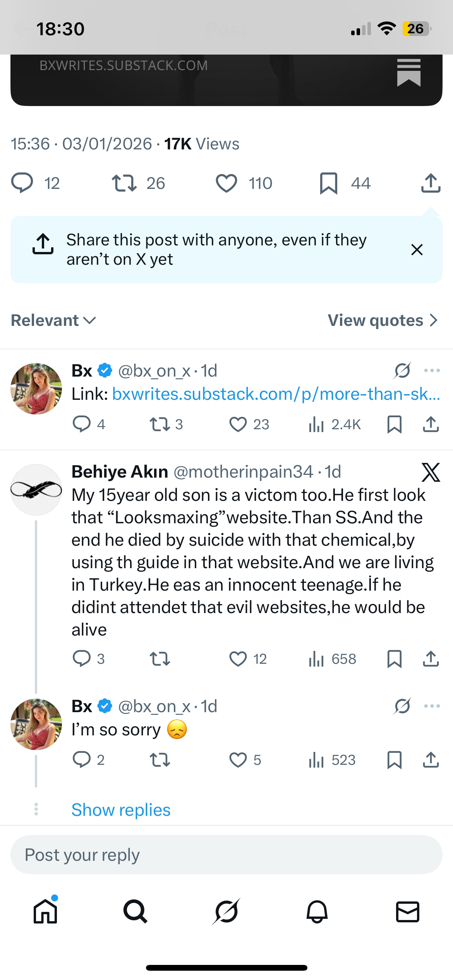
Task: View Behiye Akın's profile avatar
Action: click(36, 490)
